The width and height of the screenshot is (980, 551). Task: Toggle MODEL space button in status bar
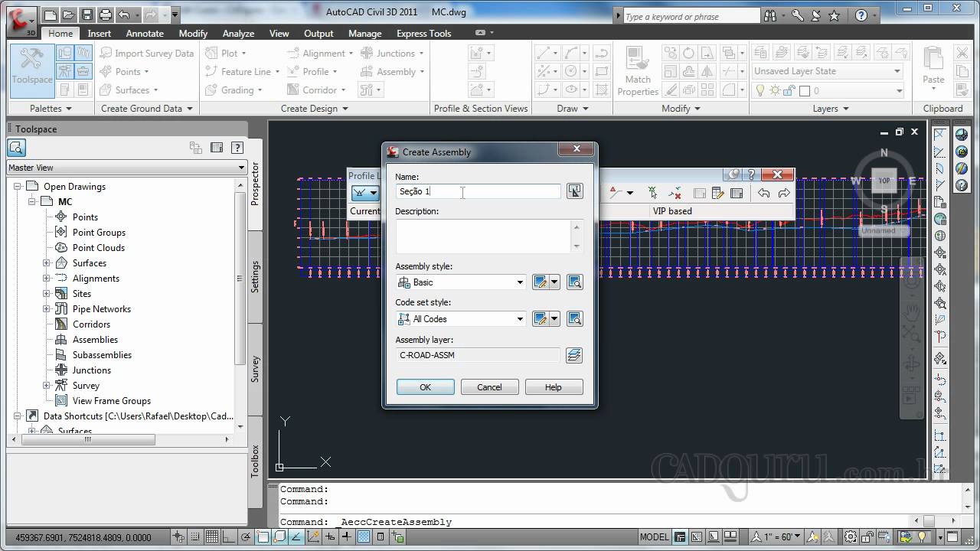tap(655, 537)
